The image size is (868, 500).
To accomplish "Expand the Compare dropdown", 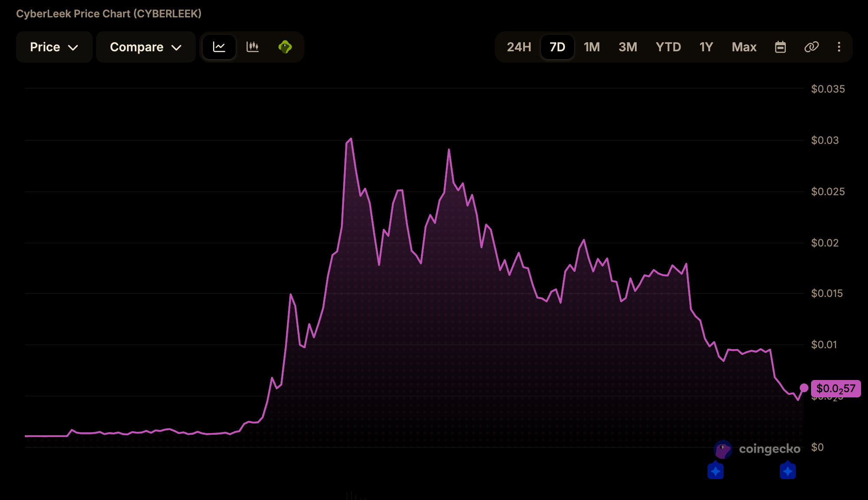I will (x=146, y=47).
